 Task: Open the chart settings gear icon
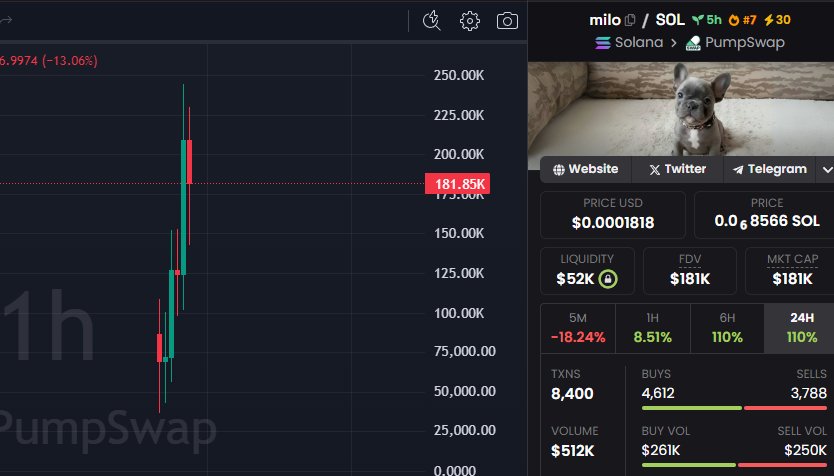point(470,21)
